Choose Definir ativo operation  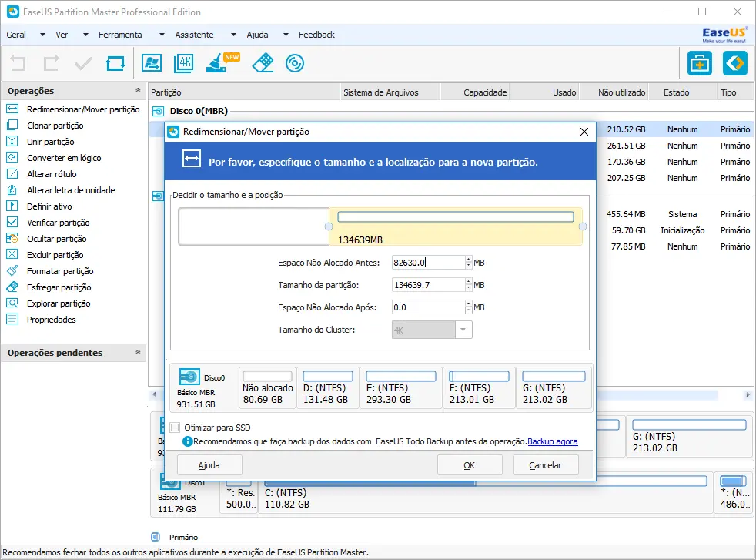coord(49,206)
